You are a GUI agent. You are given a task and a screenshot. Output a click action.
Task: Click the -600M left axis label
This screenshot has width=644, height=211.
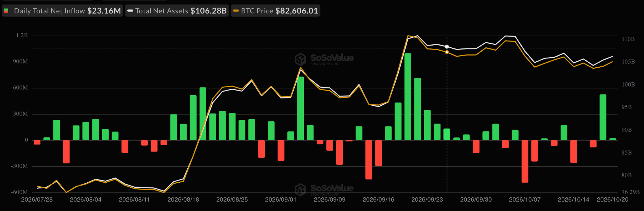(x=19, y=192)
